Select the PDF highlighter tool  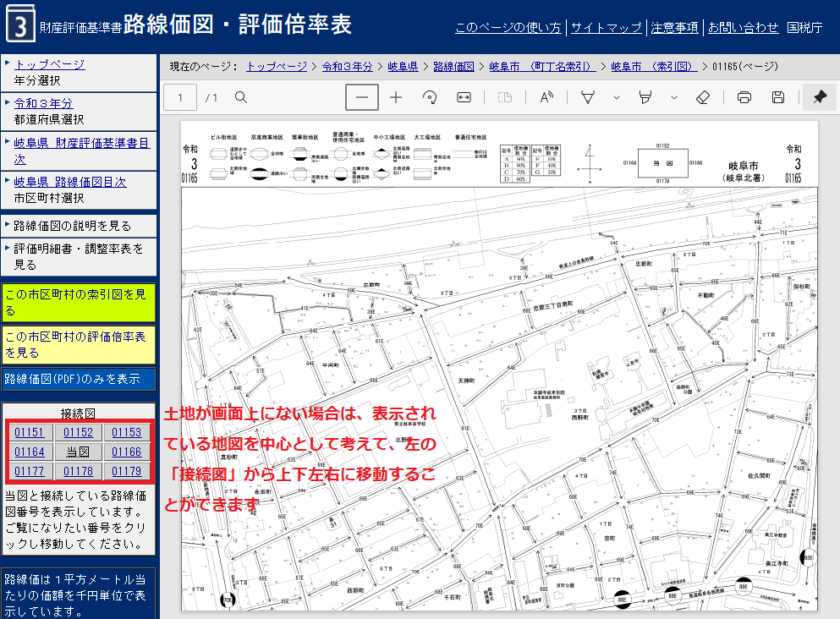(x=645, y=97)
